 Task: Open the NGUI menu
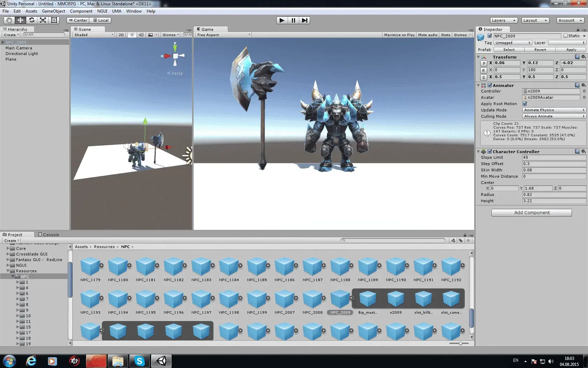click(102, 11)
